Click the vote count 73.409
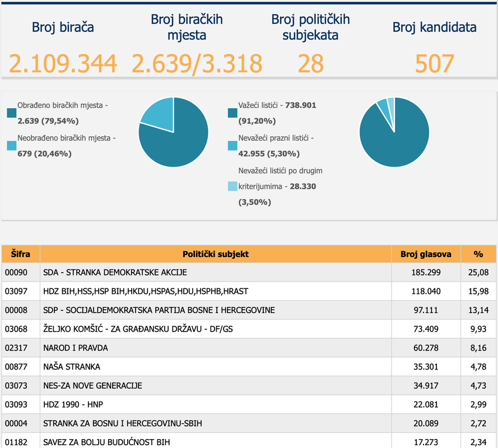The width and height of the screenshot is (498, 448). tap(426, 329)
